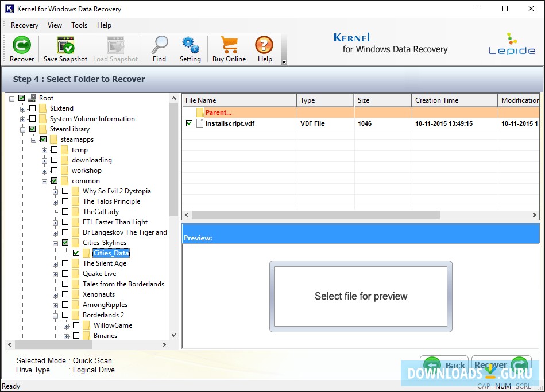Check the Talos Principle checkbox

(x=65, y=201)
